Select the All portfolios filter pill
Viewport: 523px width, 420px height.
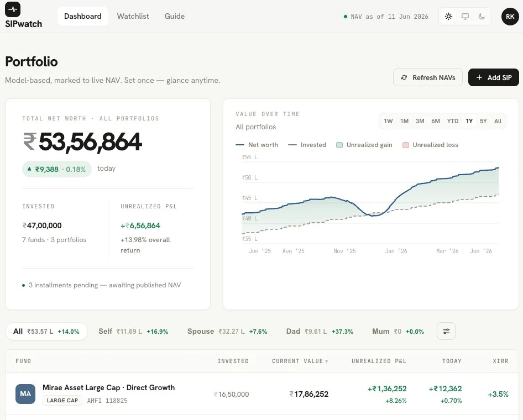pyautogui.click(x=46, y=332)
